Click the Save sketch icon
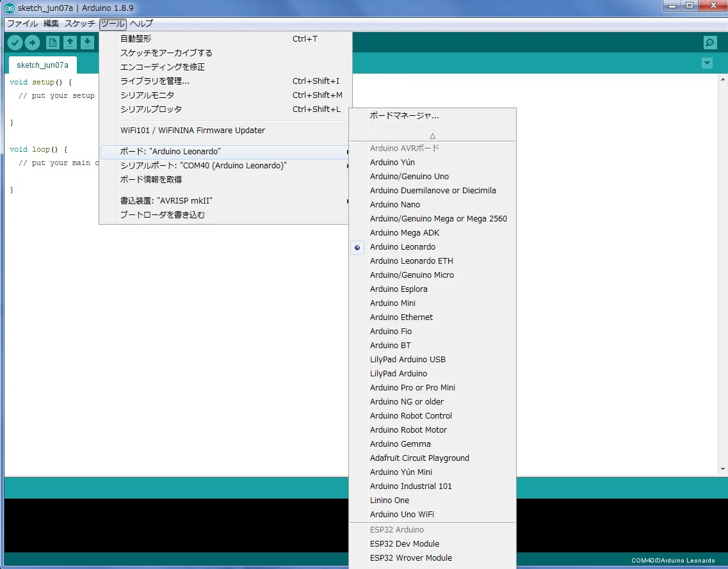 pos(87,43)
